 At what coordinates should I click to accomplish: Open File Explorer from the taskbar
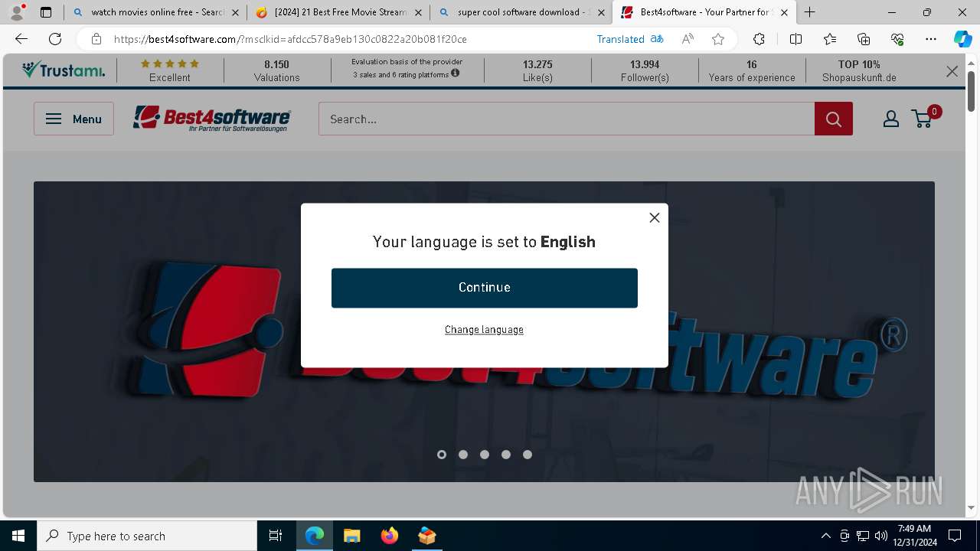pyautogui.click(x=351, y=536)
